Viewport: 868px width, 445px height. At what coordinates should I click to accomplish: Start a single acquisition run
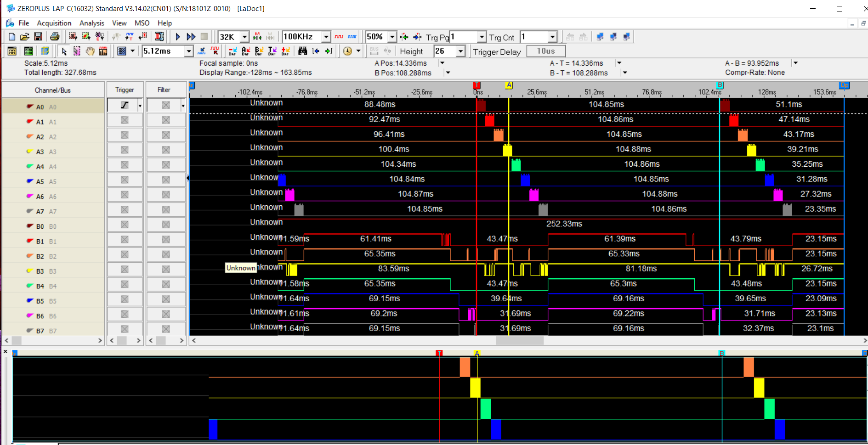tap(178, 37)
